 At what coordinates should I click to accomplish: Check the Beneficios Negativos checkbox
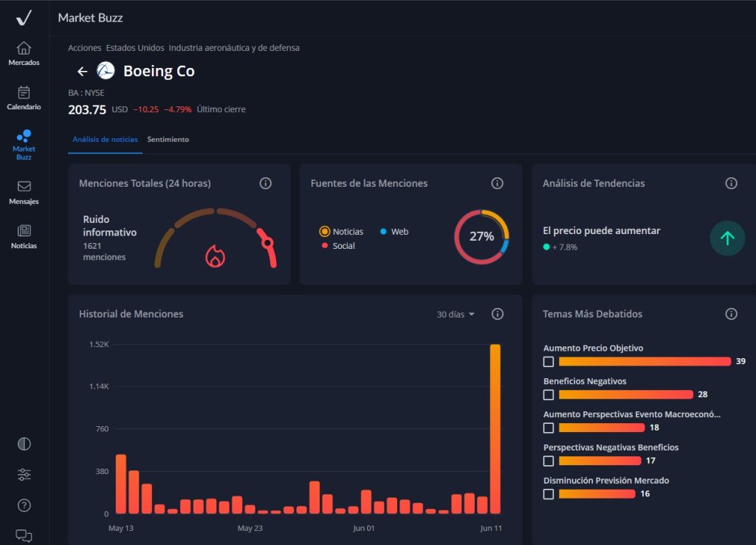pyautogui.click(x=549, y=394)
